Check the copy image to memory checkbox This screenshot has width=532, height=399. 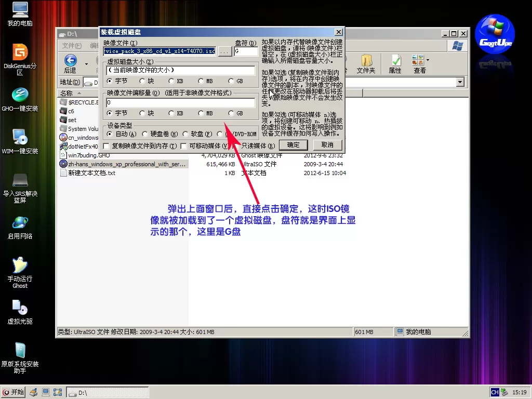click(107, 146)
